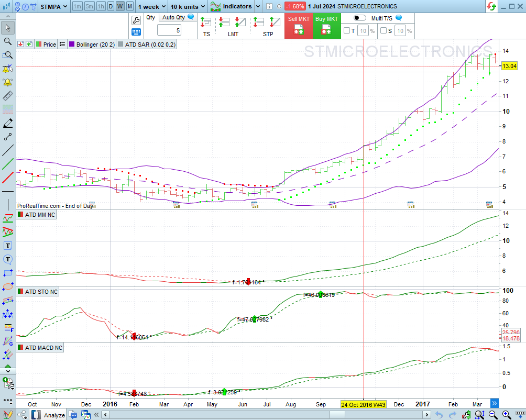Open the Price settings label
This screenshot has width=526, height=420.
tap(46, 44)
